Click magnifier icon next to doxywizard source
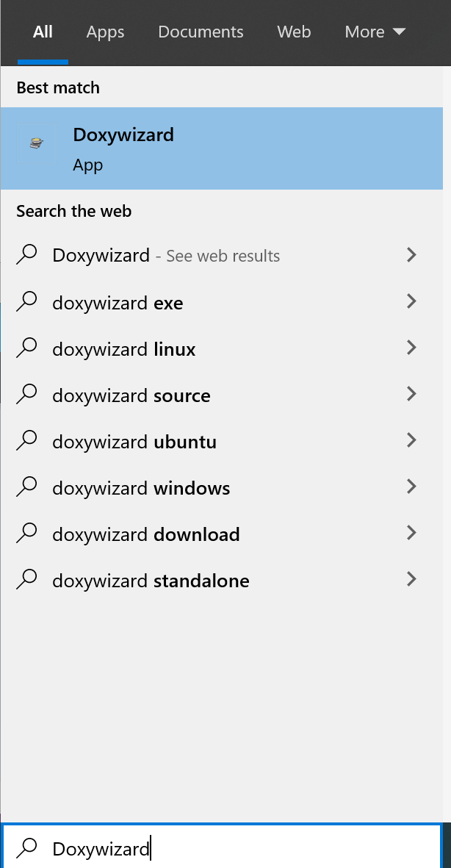Viewport: 451px width, 868px height. pyautogui.click(x=26, y=394)
